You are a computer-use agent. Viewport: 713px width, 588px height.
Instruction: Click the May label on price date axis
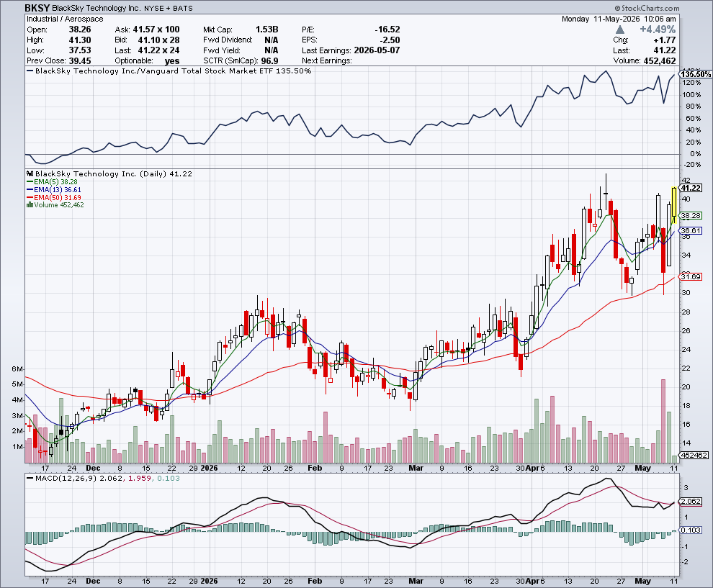(643, 468)
